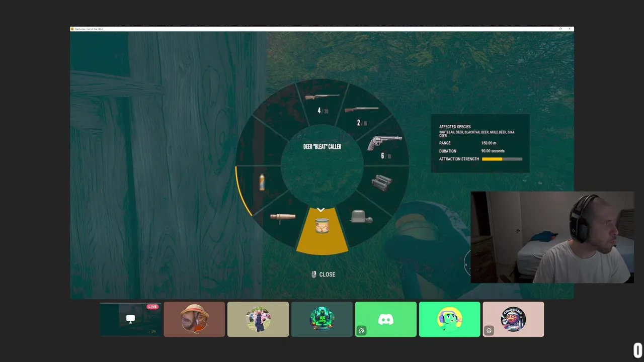644x362 pixels.
Task: Select the green headset character avatar tile
Action: tap(450, 319)
